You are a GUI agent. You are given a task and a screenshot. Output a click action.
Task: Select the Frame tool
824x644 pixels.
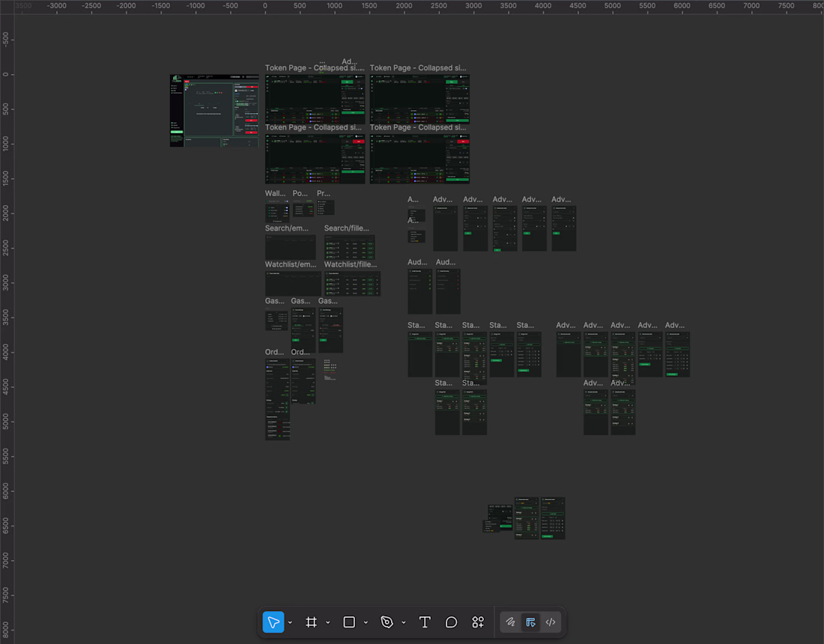coord(311,622)
